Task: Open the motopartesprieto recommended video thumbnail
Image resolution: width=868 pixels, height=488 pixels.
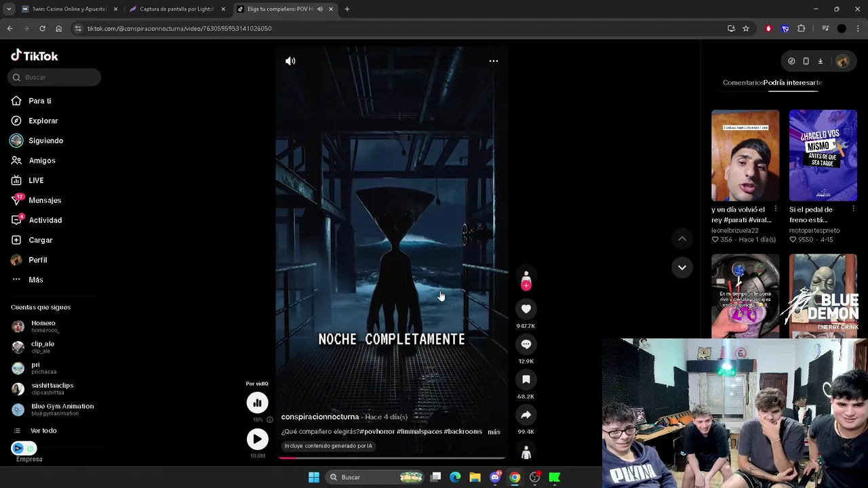Action: click(x=823, y=155)
